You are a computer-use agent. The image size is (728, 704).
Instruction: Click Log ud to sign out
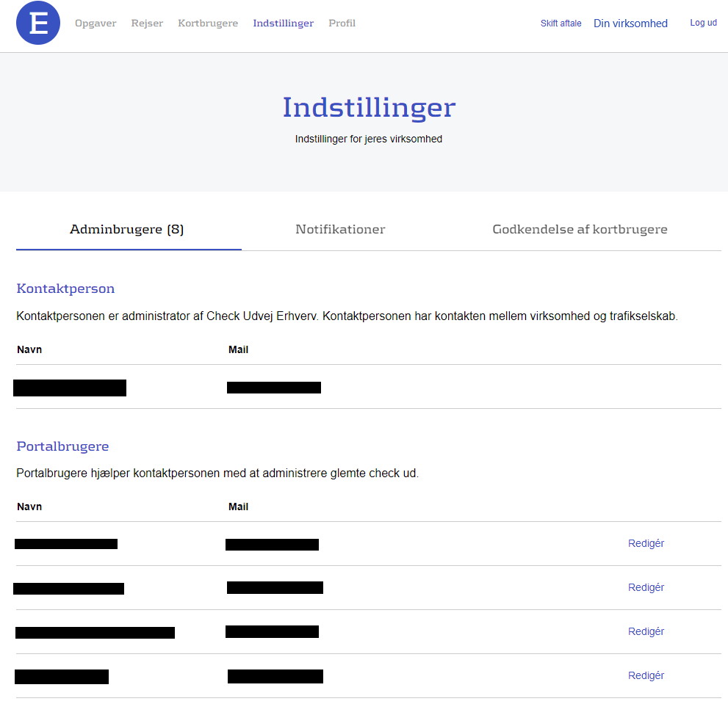coord(703,23)
